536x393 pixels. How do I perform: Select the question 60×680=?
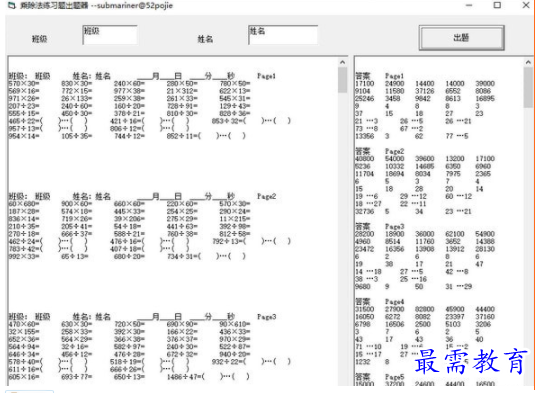coord(24,204)
